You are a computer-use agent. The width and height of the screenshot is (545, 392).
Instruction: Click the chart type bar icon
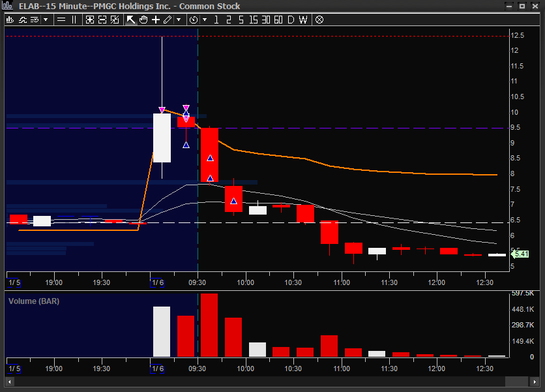tap(10, 20)
